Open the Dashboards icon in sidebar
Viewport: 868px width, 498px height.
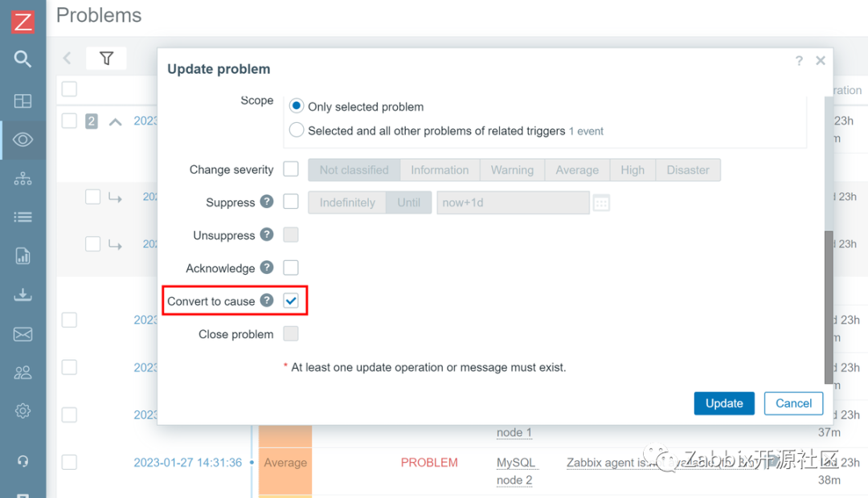(x=23, y=100)
